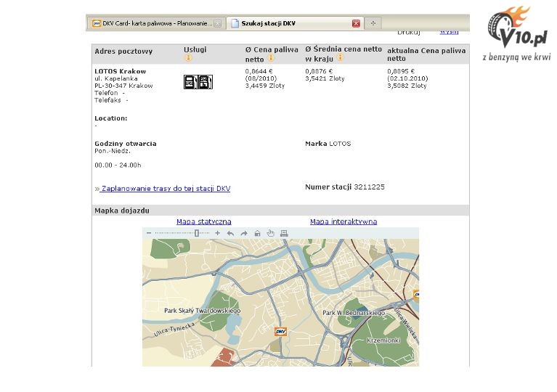Screen dimensions: 557x392
Task: Open the Mapa statyczna link
Action: pyautogui.click(x=204, y=221)
